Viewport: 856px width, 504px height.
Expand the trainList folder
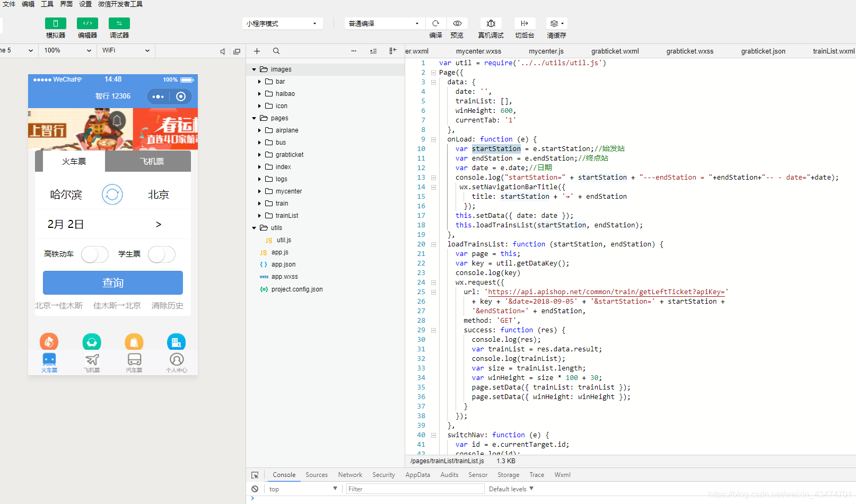pyautogui.click(x=259, y=216)
